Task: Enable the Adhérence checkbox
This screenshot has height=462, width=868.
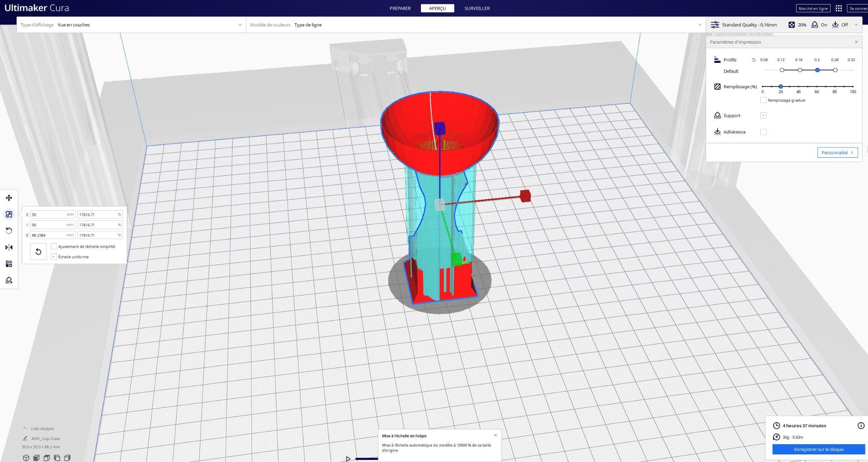Action: tap(763, 132)
